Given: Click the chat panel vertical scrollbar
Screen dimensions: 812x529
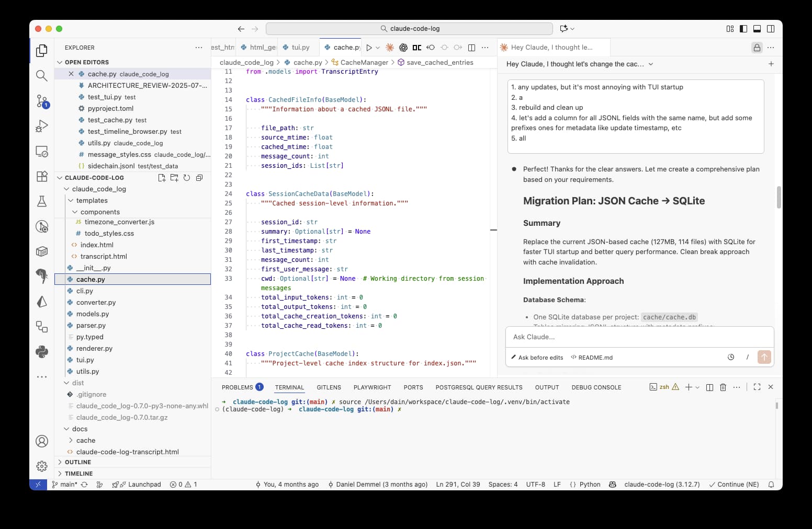Looking at the screenshot, I should pyautogui.click(x=779, y=197).
